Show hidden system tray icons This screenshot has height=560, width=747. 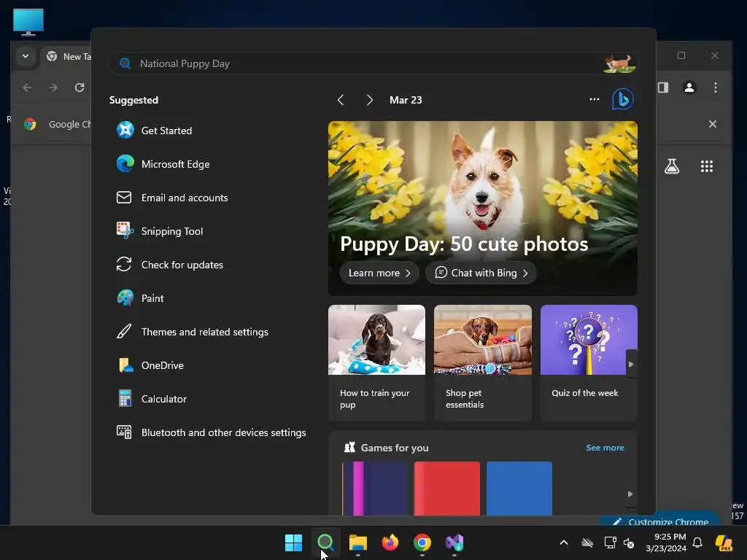[564, 542]
